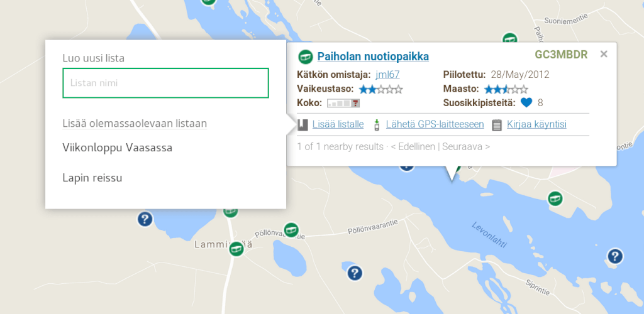Click the Lisää listalle bookmark icon
Image resolution: width=644 pixels, height=314 pixels.
pyautogui.click(x=303, y=124)
